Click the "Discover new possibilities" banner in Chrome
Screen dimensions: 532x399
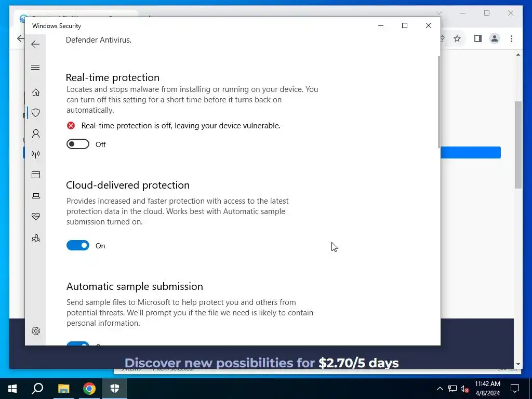[261, 363]
